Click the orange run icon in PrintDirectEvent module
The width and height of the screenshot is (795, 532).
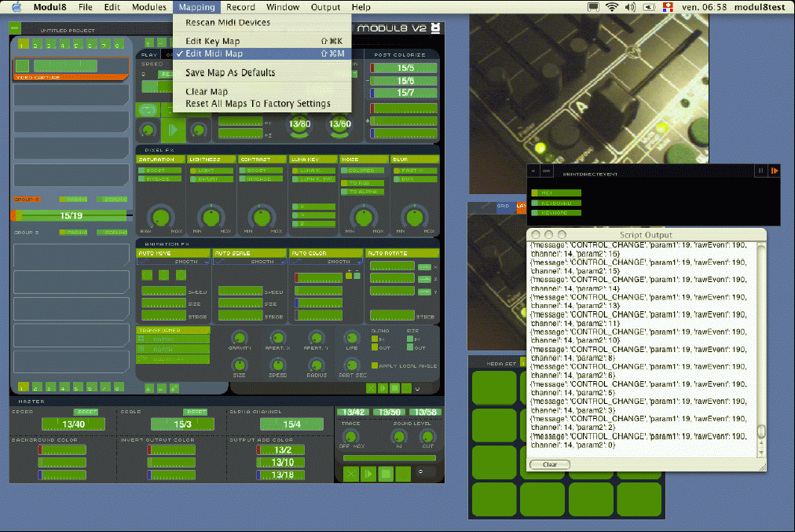pyautogui.click(x=775, y=171)
